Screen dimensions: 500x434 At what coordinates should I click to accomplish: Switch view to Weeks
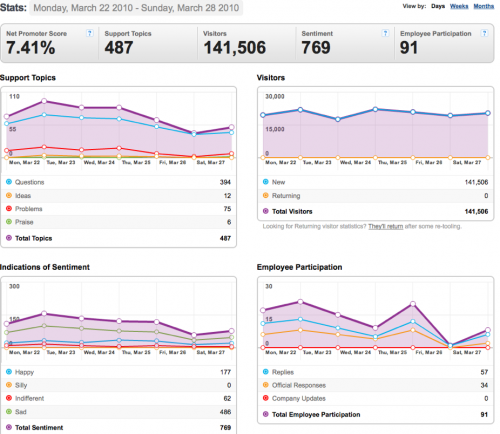coord(459,6)
